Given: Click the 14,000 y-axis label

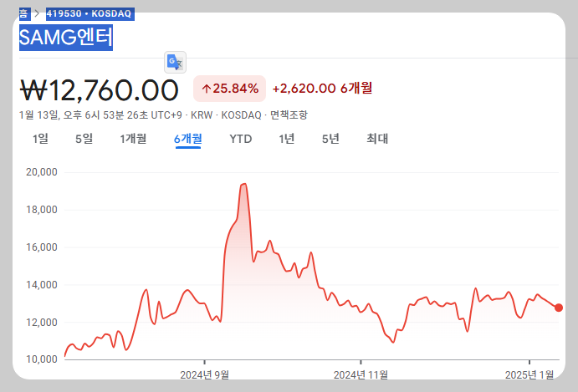Looking at the screenshot, I should click(42, 285).
